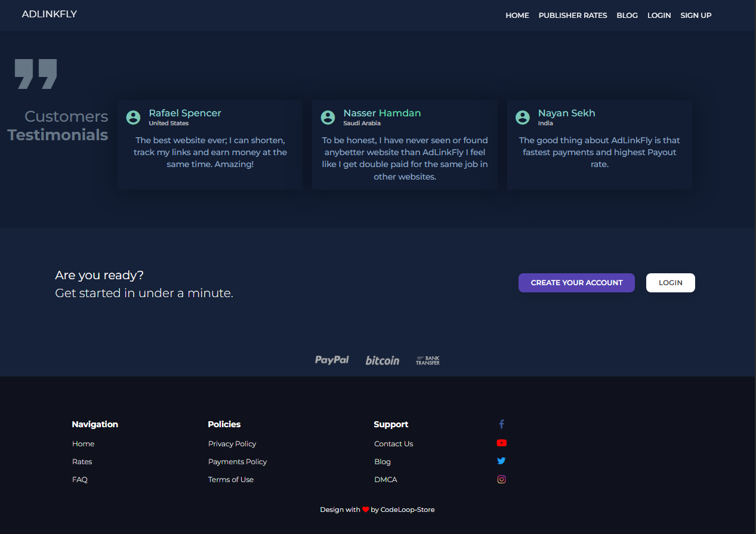Screen dimensions: 756x534
Task: Click the red heart icon in footer credit
Action: tap(366, 510)
